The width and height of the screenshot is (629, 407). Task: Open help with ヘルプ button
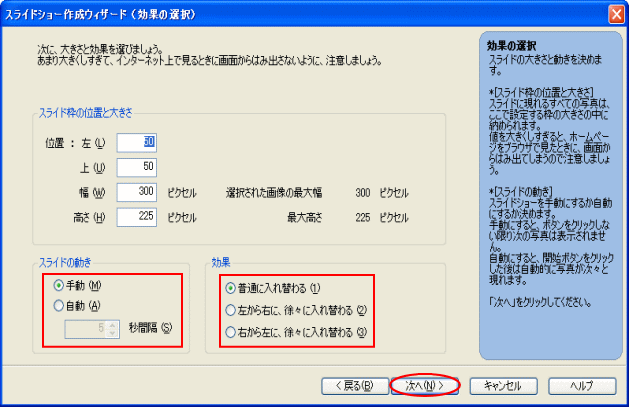tap(582, 386)
